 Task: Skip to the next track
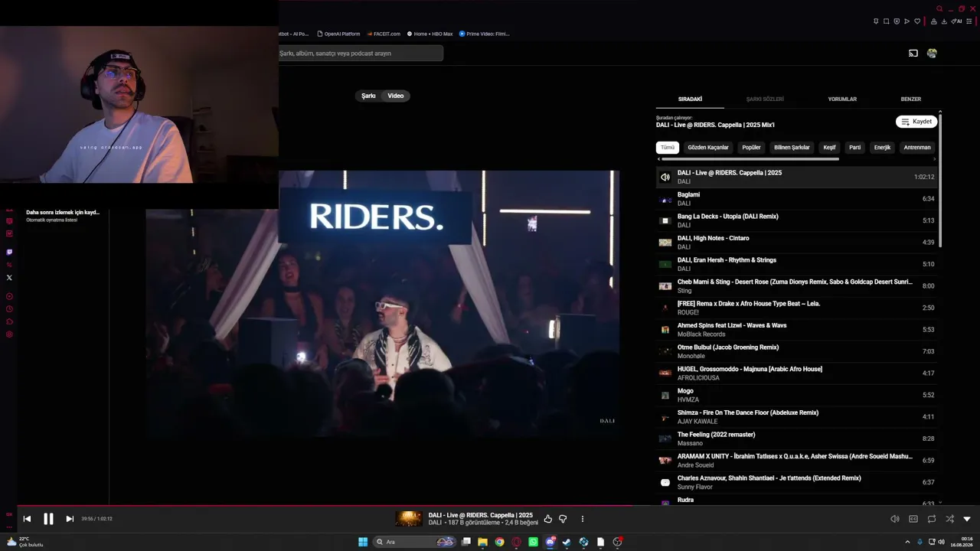[70, 519]
